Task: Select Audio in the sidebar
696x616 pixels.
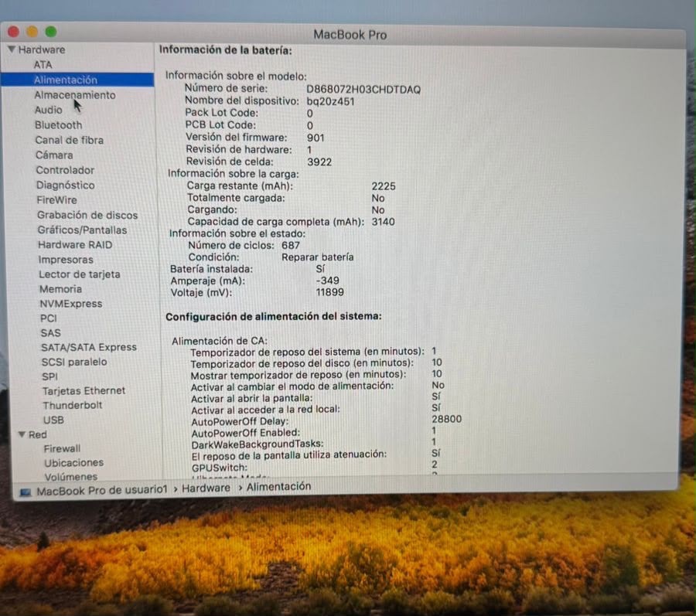Action: (x=49, y=110)
